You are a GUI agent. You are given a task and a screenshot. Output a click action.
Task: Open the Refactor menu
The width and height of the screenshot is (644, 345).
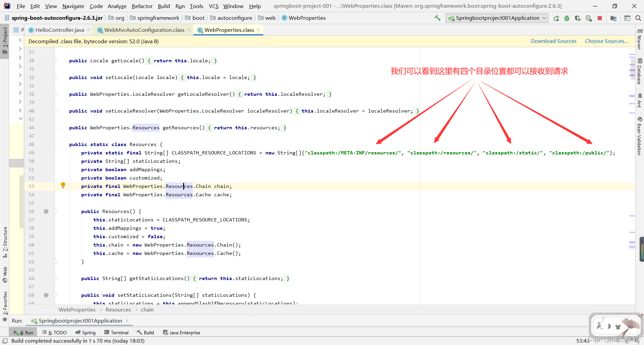(x=142, y=6)
